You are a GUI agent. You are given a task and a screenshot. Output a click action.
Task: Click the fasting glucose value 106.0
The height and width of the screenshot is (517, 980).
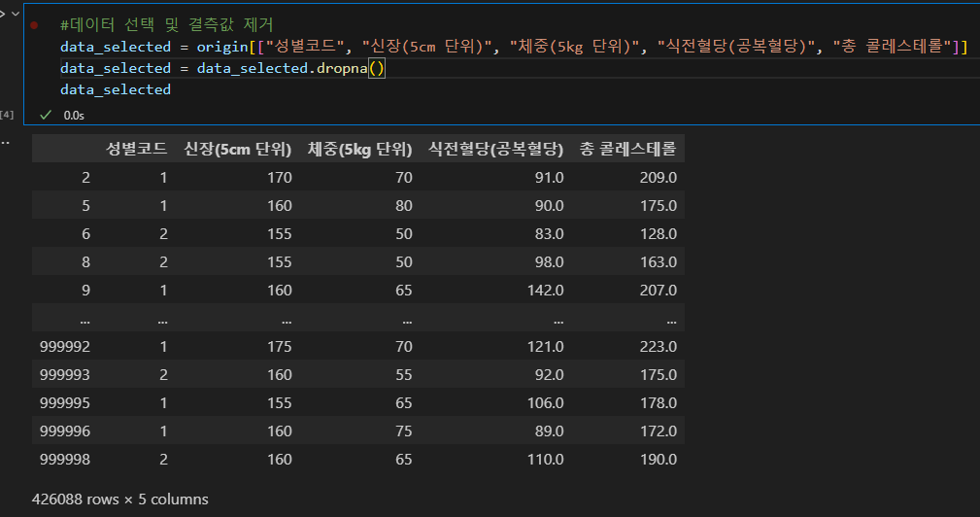click(x=545, y=402)
